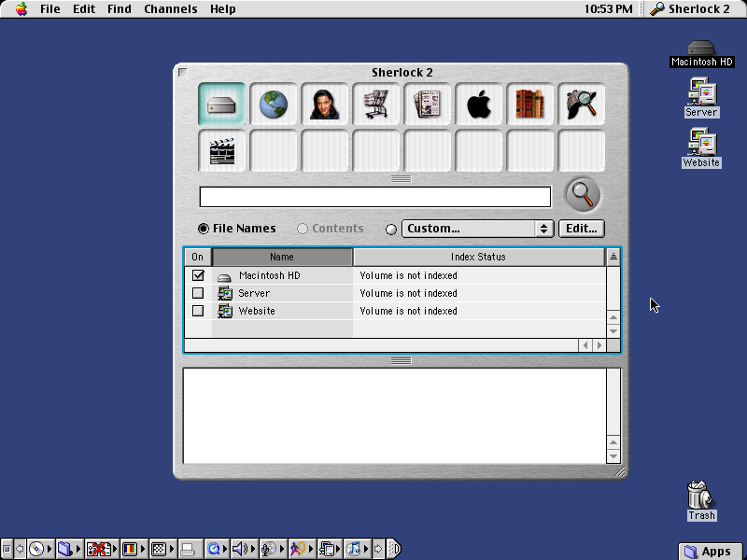Image resolution: width=747 pixels, height=560 pixels.
Task: Uncheck the Macintosh HD volume
Action: tap(198, 274)
